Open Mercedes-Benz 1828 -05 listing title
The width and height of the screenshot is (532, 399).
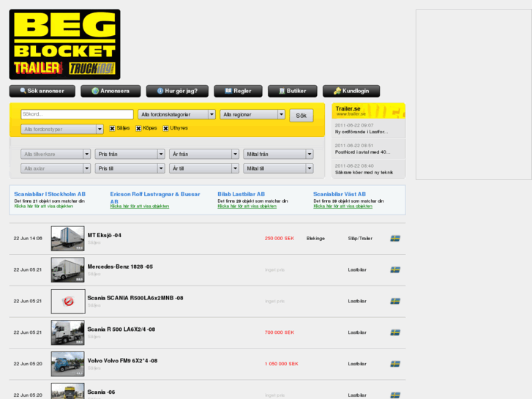(120, 266)
